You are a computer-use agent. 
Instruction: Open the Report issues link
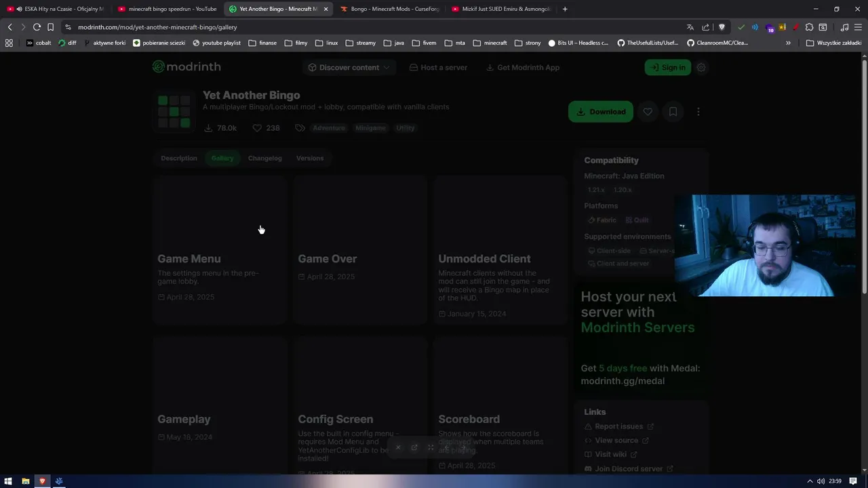pyautogui.click(x=619, y=426)
